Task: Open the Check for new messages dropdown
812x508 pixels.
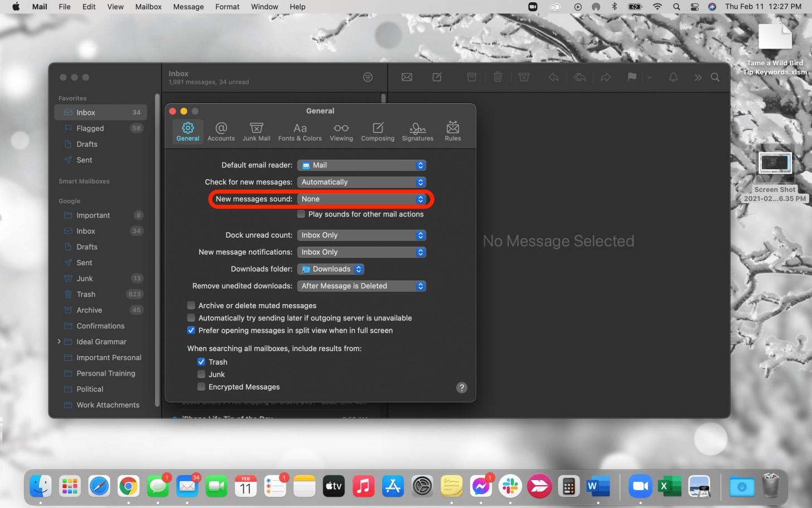Action: (361, 182)
